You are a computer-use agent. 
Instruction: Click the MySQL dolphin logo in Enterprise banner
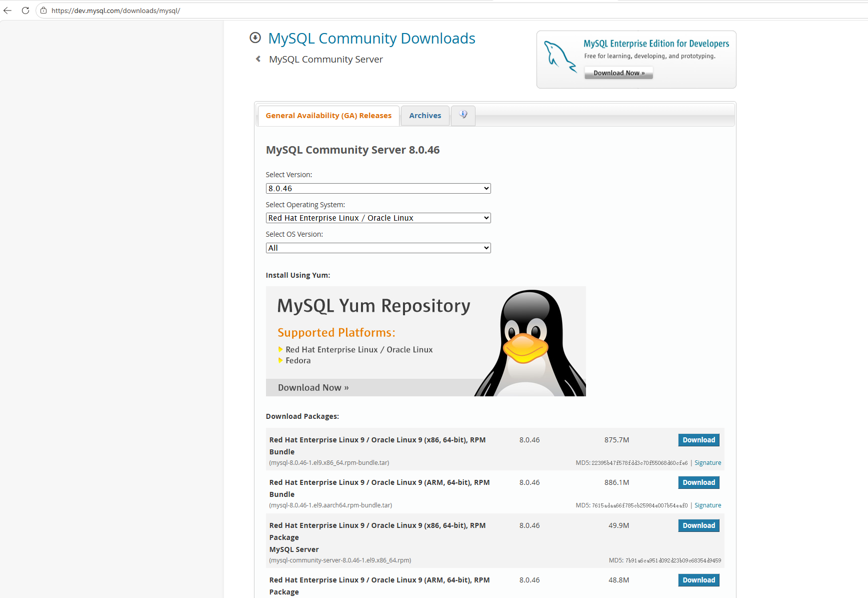560,57
